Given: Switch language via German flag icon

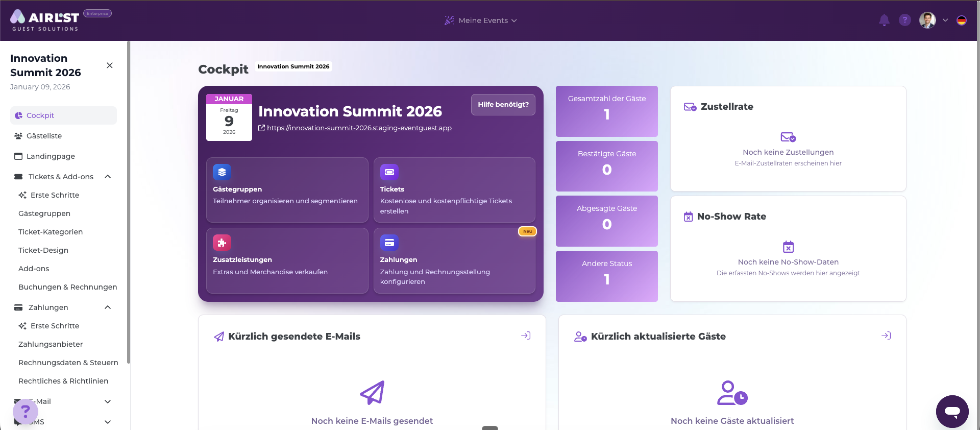Looking at the screenshot, I should coord(962,20).
